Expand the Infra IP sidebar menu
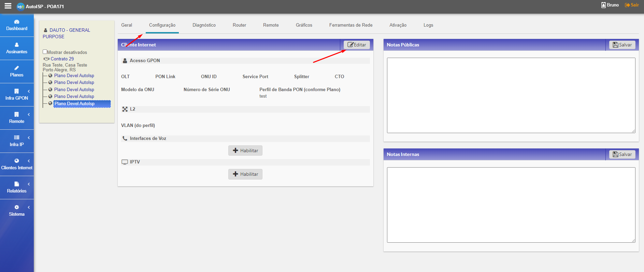Screen dimensions: 644x272 tap(17, 141)
